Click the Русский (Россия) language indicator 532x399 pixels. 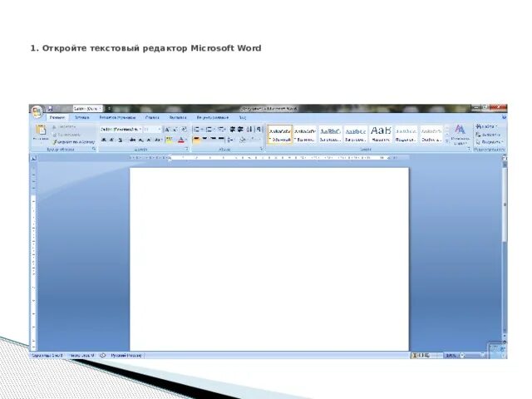pyautogui.click(x=126, y=355)
